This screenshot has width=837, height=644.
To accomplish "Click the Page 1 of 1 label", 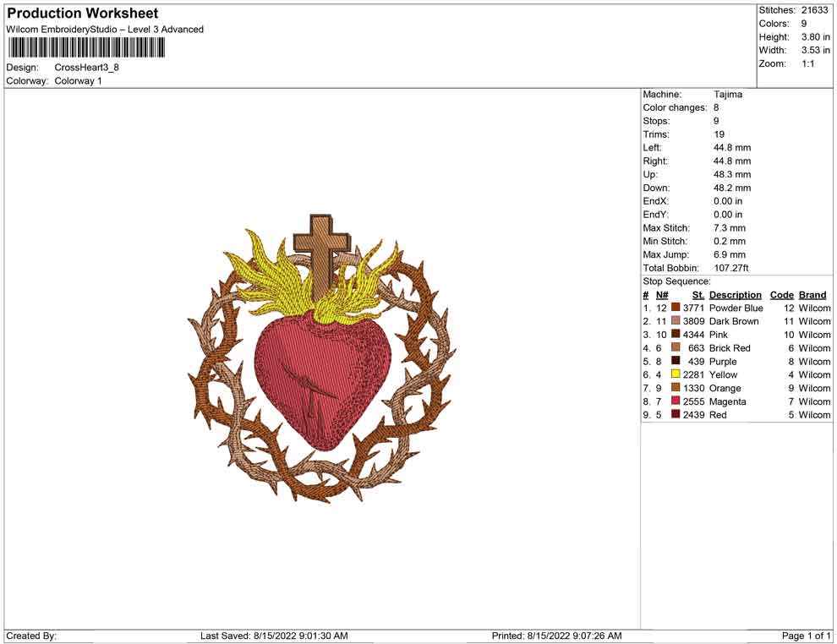I will click(x=803, y=636).
